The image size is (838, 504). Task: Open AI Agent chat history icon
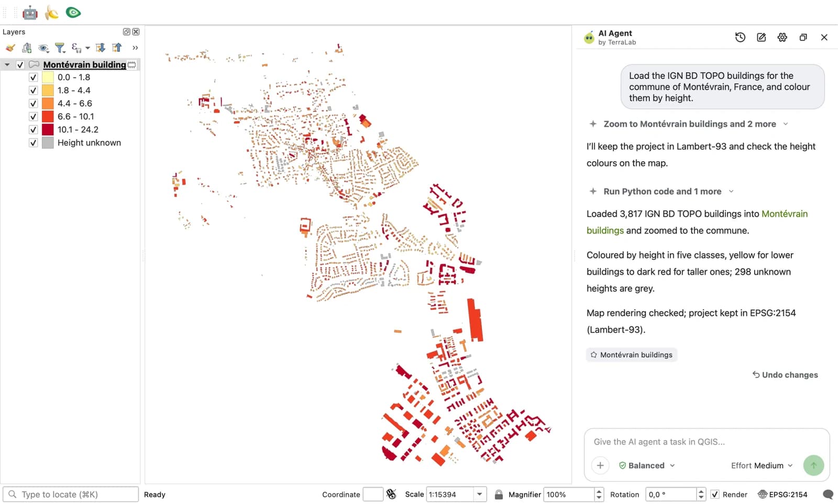tap(740, 37)
